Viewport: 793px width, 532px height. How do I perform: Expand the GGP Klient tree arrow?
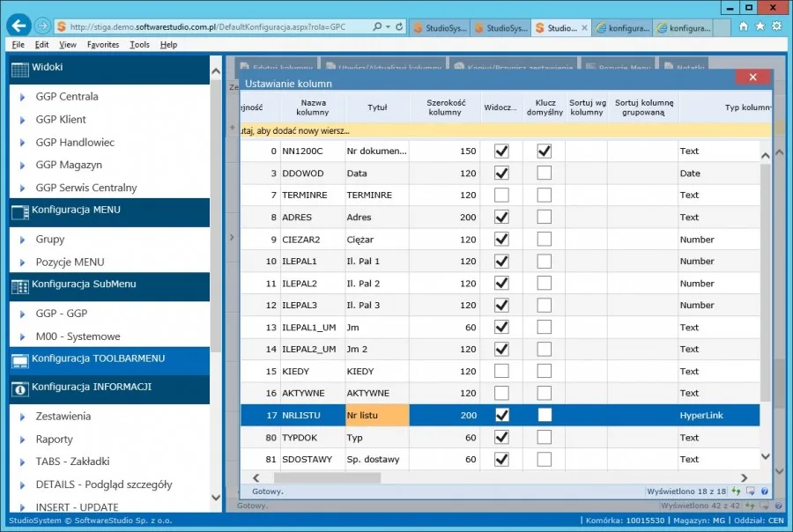(x=22, y=120)
